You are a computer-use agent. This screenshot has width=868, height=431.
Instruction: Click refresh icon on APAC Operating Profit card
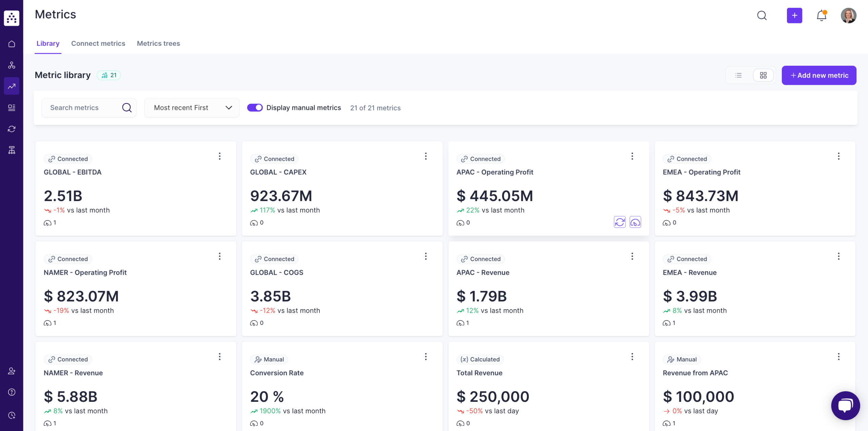(619, 222)
